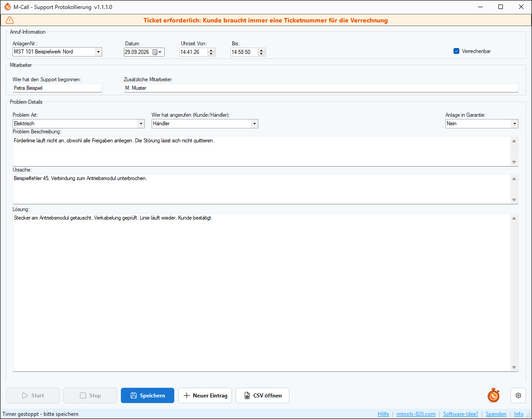Toggle the Verrechenbar checkbox

[x=456, y=51]
